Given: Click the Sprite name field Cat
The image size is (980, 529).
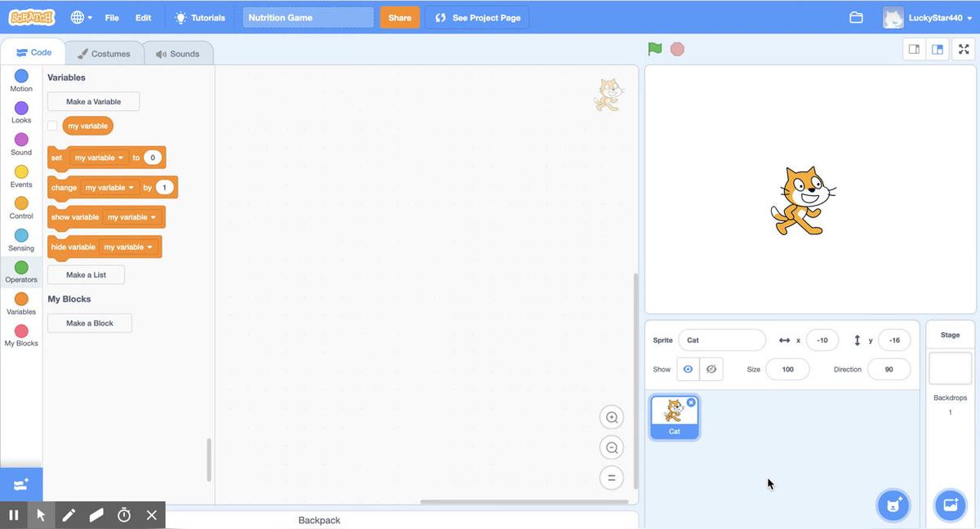Looking at the screenshot, I should click(x=722, y=340).
